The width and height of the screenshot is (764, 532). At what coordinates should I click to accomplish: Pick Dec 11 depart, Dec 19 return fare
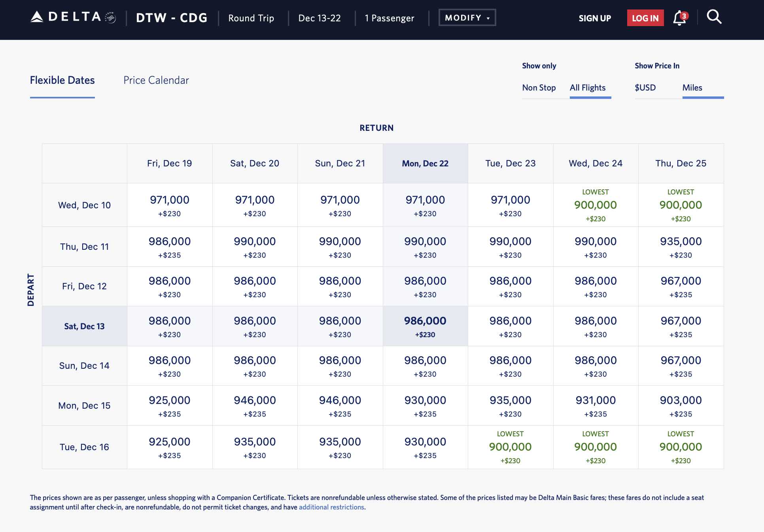coord(170,247)
